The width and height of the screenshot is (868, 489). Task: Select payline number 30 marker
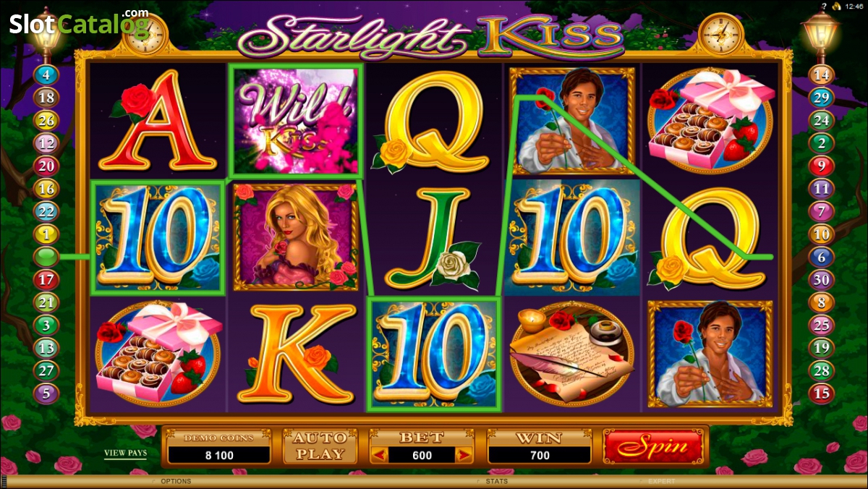[822, 279]
